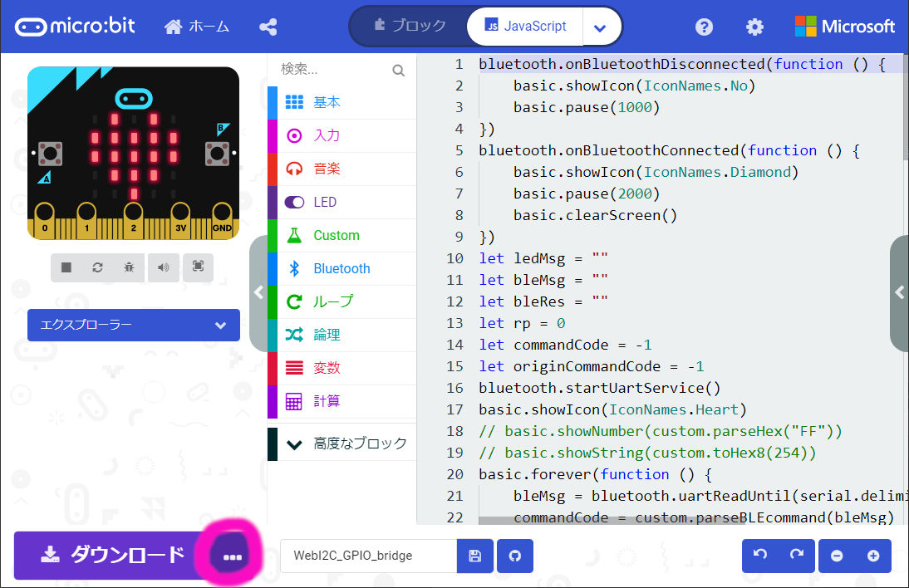Restart the simulator with the refresh icon

98,267
